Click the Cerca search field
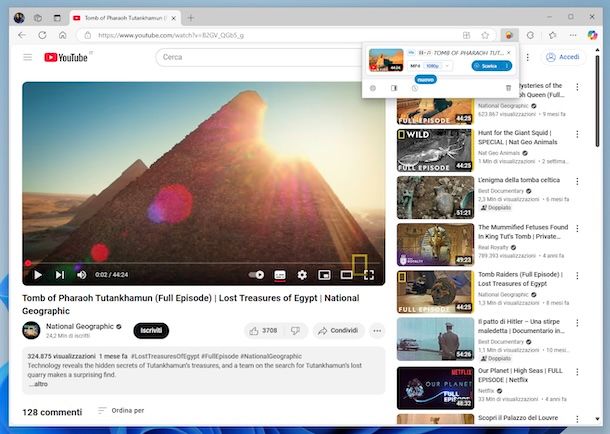Viewport: 610px width, 434px height. (x=258, y=57)
